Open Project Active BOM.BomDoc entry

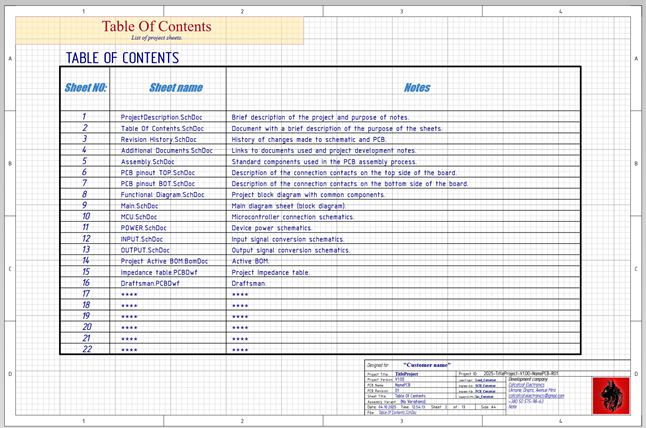click(x=165, y=260)
